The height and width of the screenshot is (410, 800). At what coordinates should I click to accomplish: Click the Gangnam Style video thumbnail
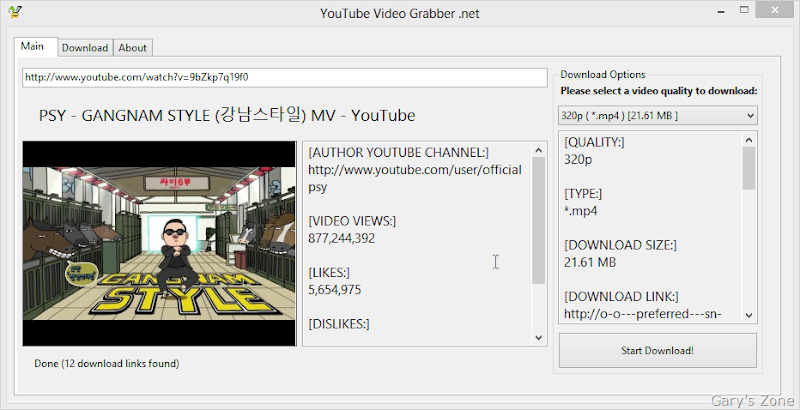pos(159,244)
